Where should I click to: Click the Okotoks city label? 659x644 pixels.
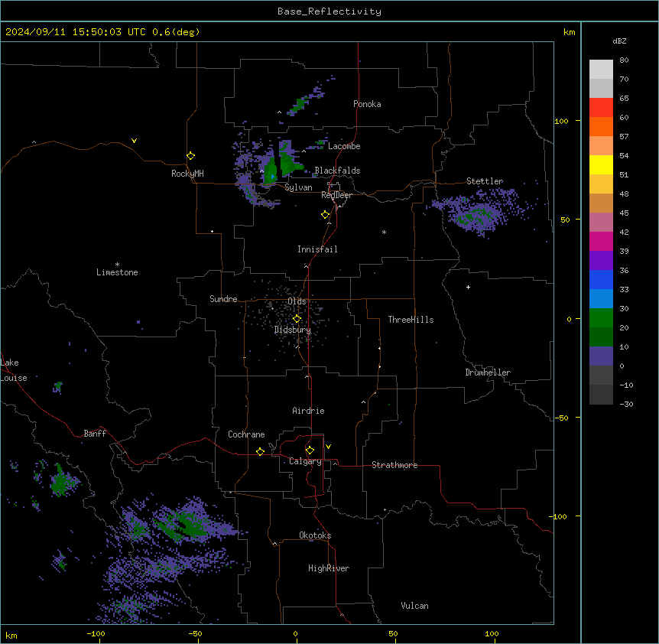(315, 535)
